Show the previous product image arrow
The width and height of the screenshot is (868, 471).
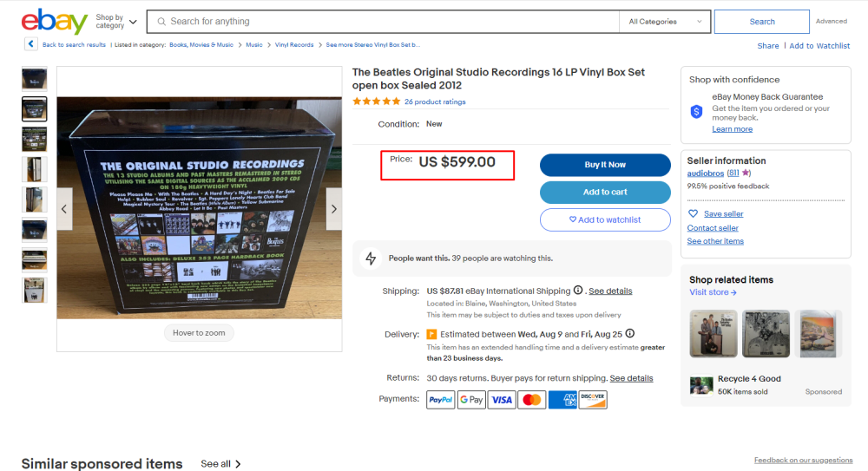(64, 209)
